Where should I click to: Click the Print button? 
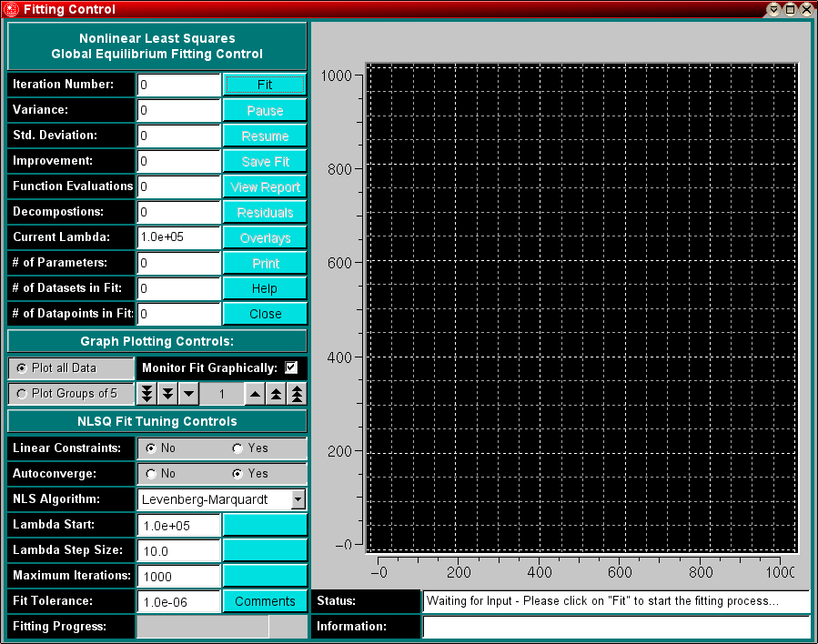pos(265,264)
